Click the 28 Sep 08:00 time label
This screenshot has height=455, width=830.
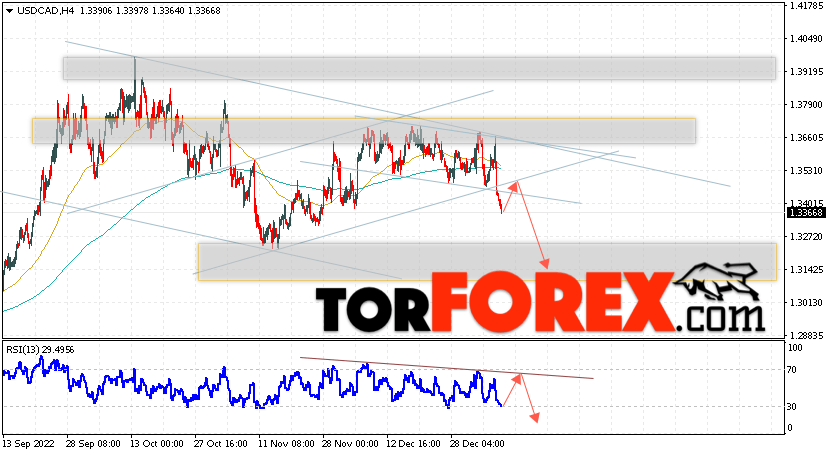pos(93,444)
